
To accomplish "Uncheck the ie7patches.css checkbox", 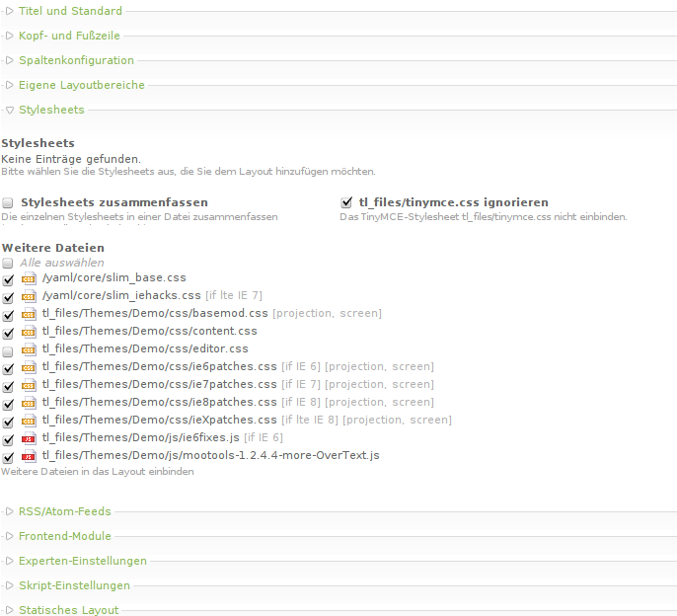I will click(8, 386).
